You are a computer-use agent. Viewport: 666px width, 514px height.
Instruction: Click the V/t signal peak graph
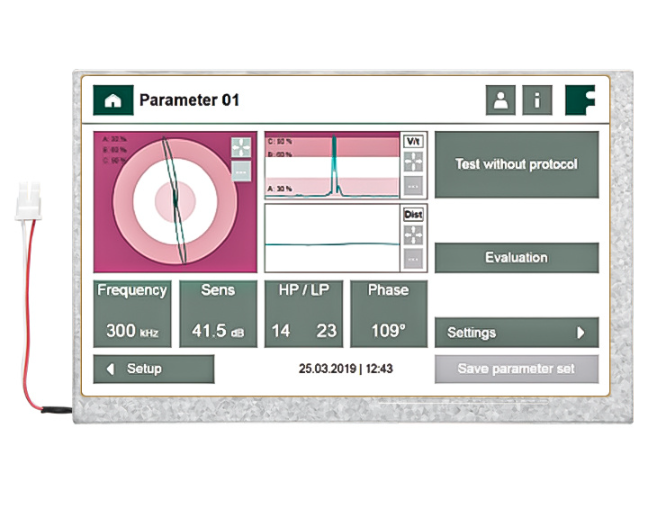pyautogui.click(x=332, y=165)
